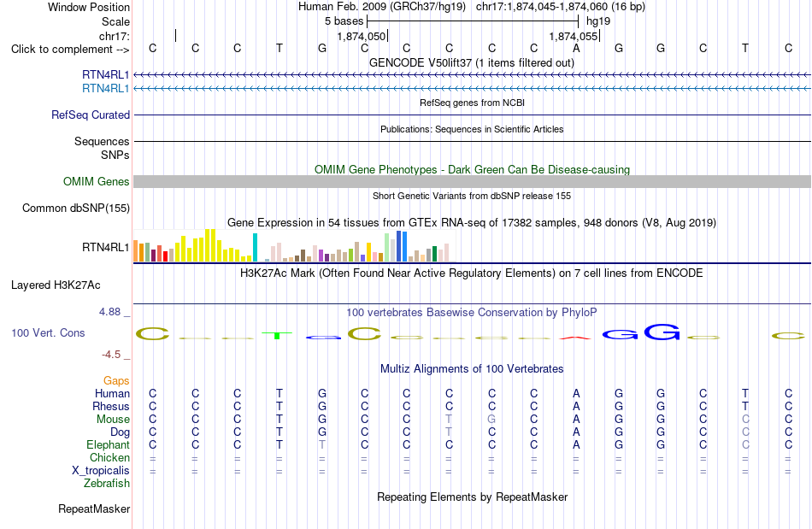Click the 'chr17:' ruler label
This screenshot has width=812, height=529.
(x=115, y=36)
